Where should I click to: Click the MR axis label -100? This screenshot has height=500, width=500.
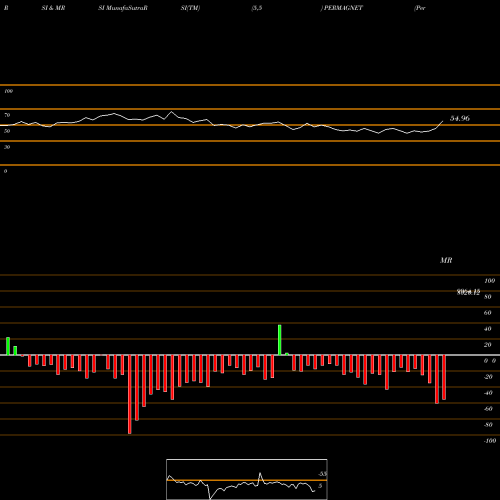pos(490,441)
